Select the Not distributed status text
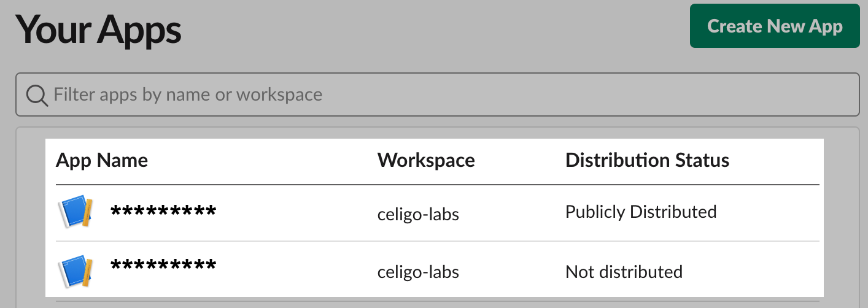Screen dimensions: 868x308 coord(624,272)
